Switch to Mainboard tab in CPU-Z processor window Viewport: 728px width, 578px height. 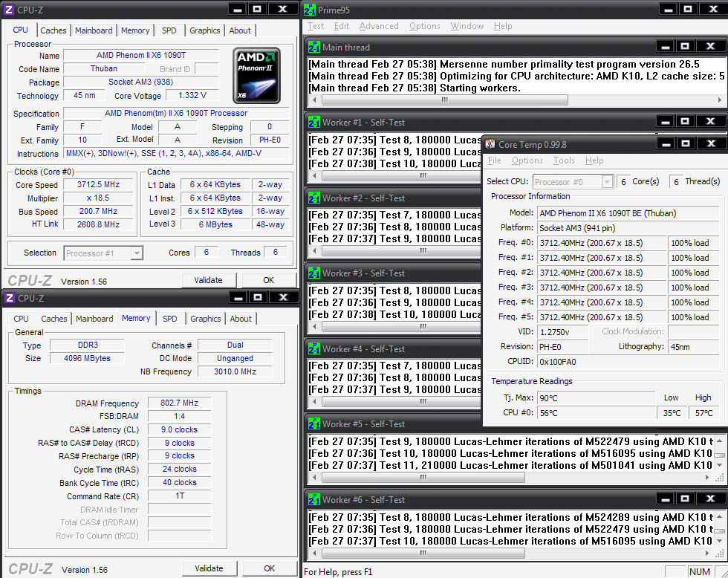pos(94,30)
